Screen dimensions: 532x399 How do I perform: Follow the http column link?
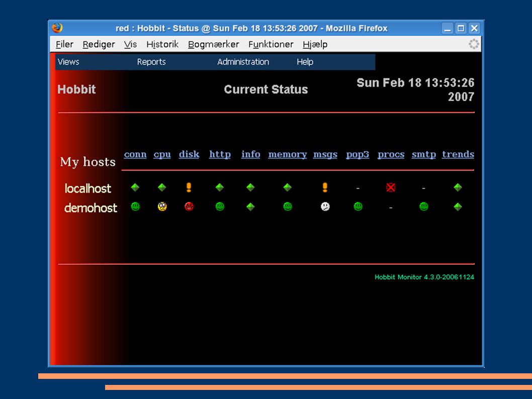click(220, 154)
